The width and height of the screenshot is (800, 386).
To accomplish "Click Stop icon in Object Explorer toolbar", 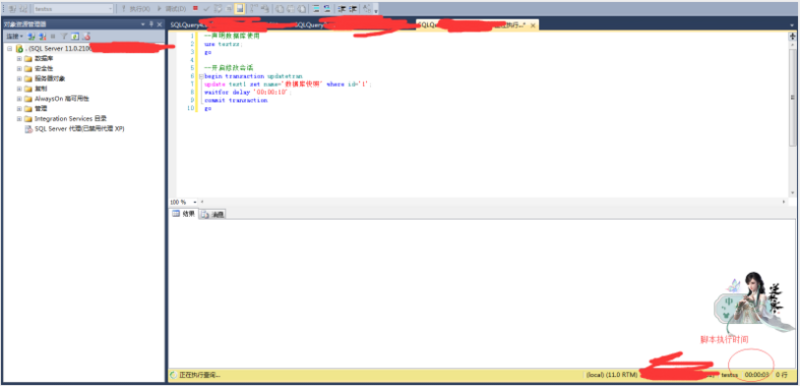I will point(53,36).
